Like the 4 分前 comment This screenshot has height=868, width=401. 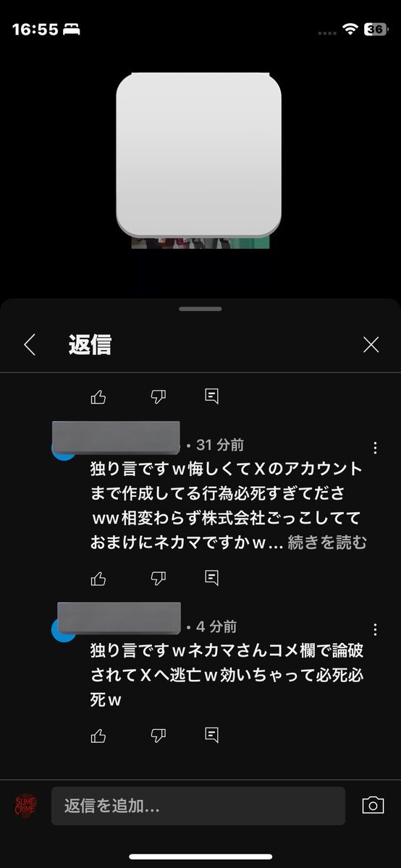tap(98, 736)
